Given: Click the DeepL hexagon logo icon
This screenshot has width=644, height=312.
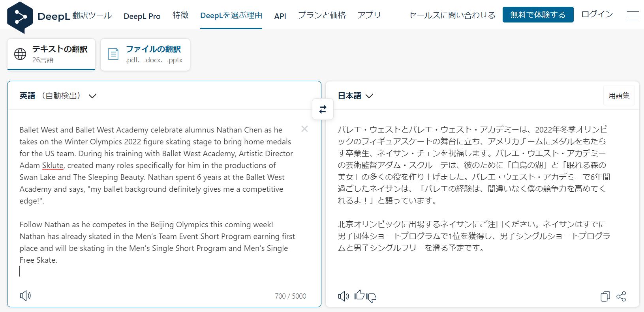Looking at the screenshot, I should tap(20, 17).
